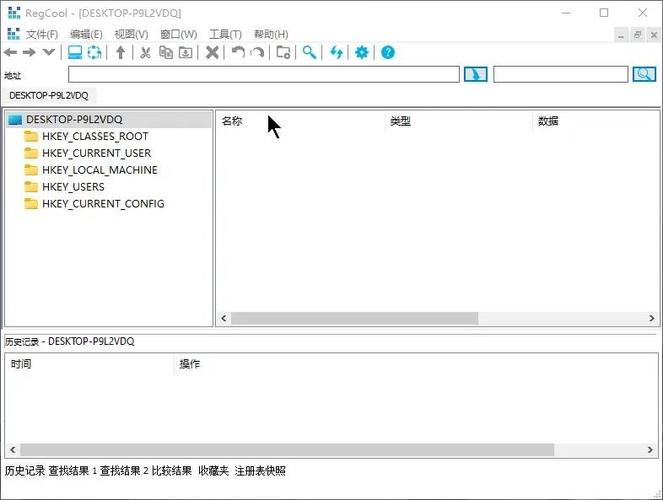The width and height of the screenshot is (663, 500).
Task: Select the DESKTOP-P9L2VDQ document tab
Action: point(49,96)
